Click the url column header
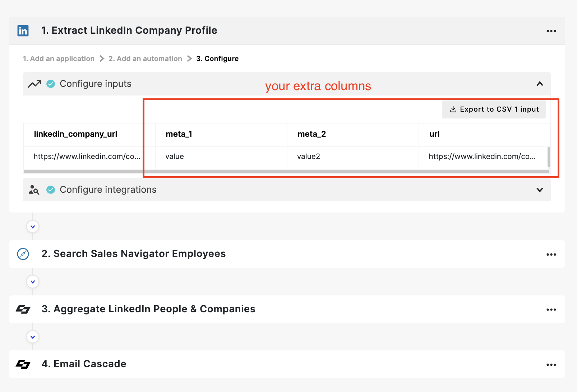This screenshot has width=577, height=392. pyautogui.click(x=484, y=135)
